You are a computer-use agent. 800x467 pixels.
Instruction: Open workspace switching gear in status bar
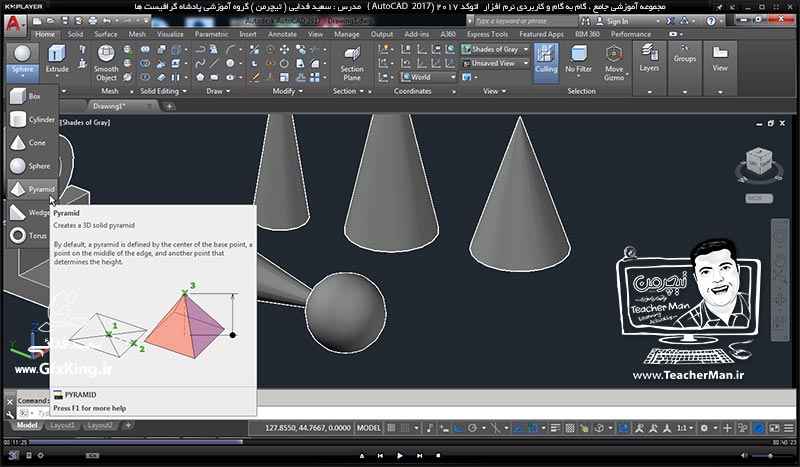pos(704,428)
